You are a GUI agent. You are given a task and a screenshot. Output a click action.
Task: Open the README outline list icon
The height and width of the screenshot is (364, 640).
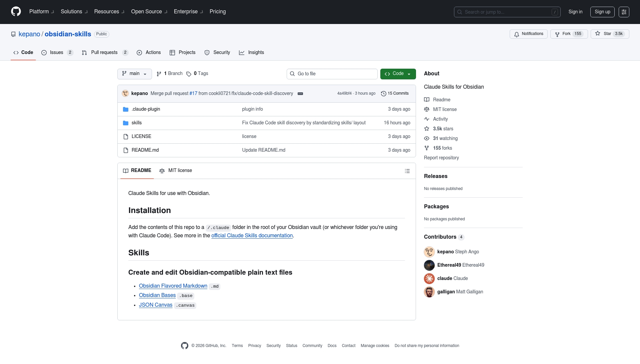click(x=407, y=171)
